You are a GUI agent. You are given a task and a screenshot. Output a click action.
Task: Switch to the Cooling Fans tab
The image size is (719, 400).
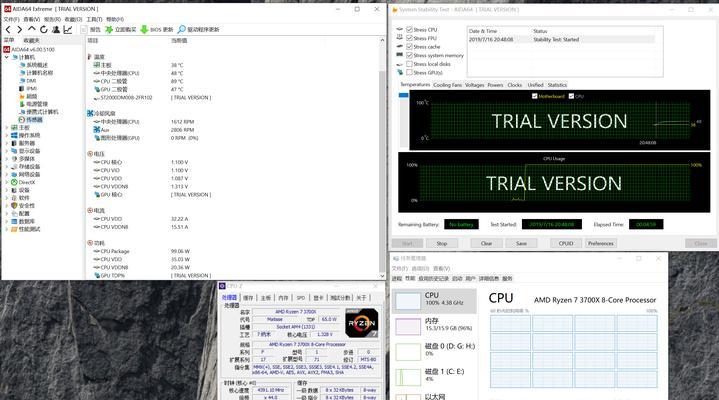pos(448,85)
